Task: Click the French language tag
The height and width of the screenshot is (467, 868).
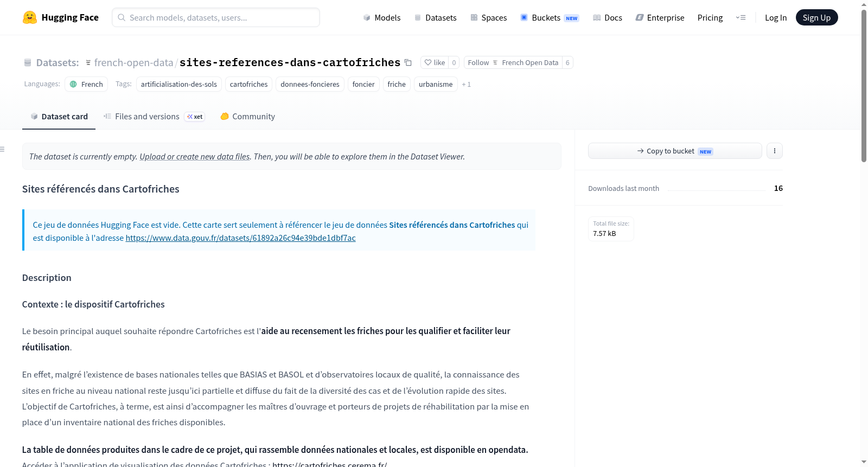Action: click(86, 84)
